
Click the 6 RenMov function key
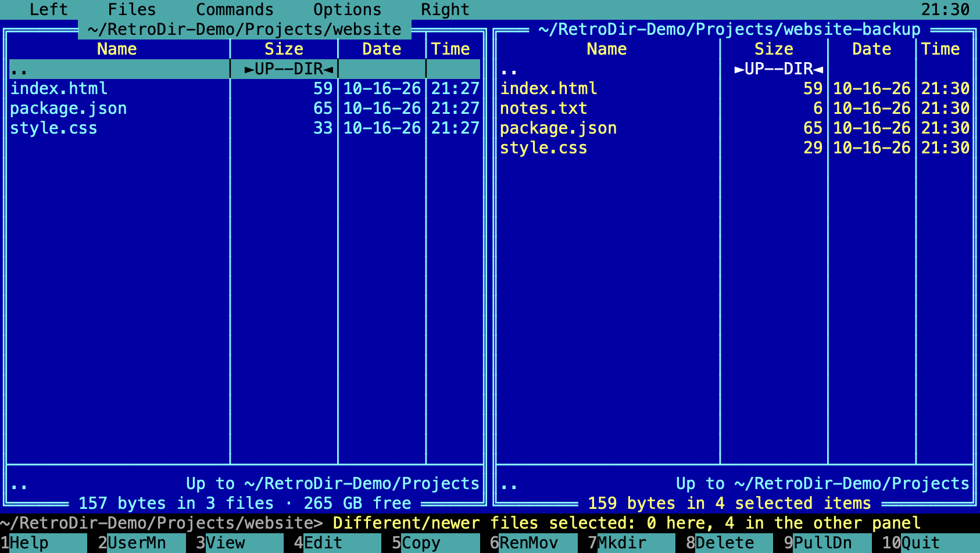[x=534, y=543]
